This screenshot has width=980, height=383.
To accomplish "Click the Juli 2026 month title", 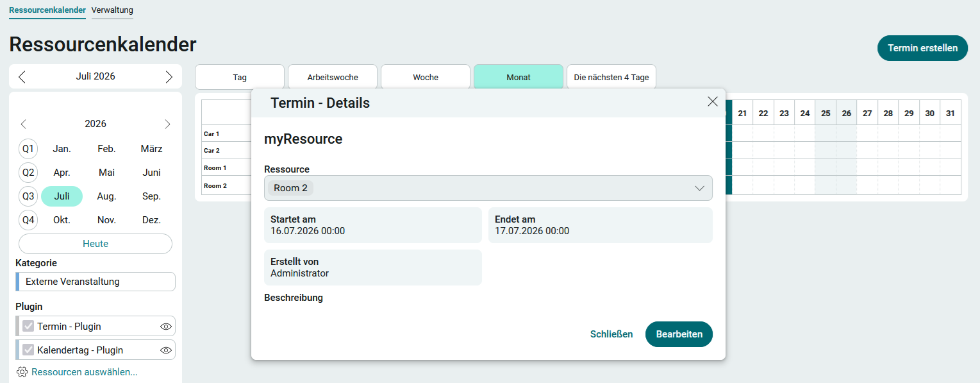I will click(x=96, y=76).
